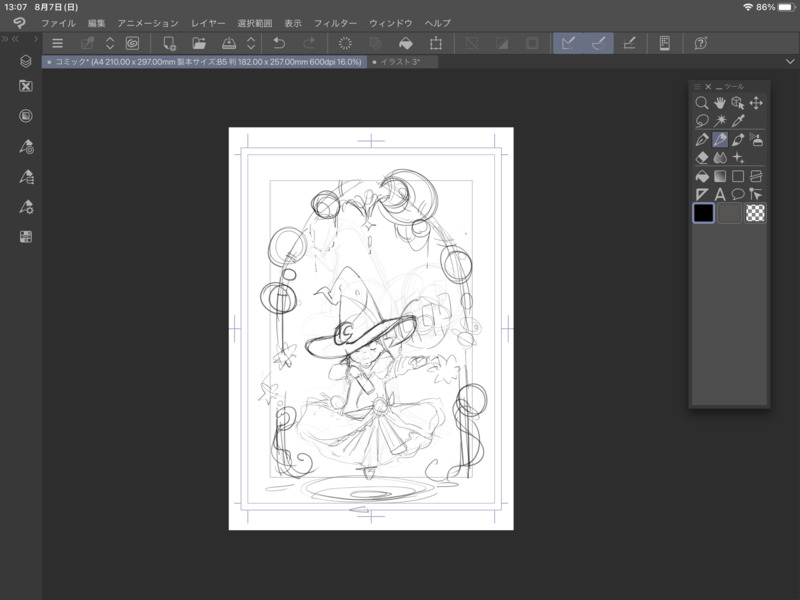Click the Undo arrow in toolbar
The image size is (800, 600).
(x=279, y=43)
